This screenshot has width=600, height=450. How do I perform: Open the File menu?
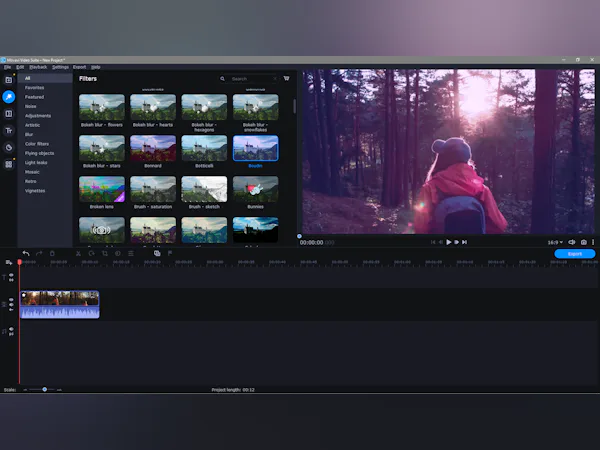(x=7, y=67)
